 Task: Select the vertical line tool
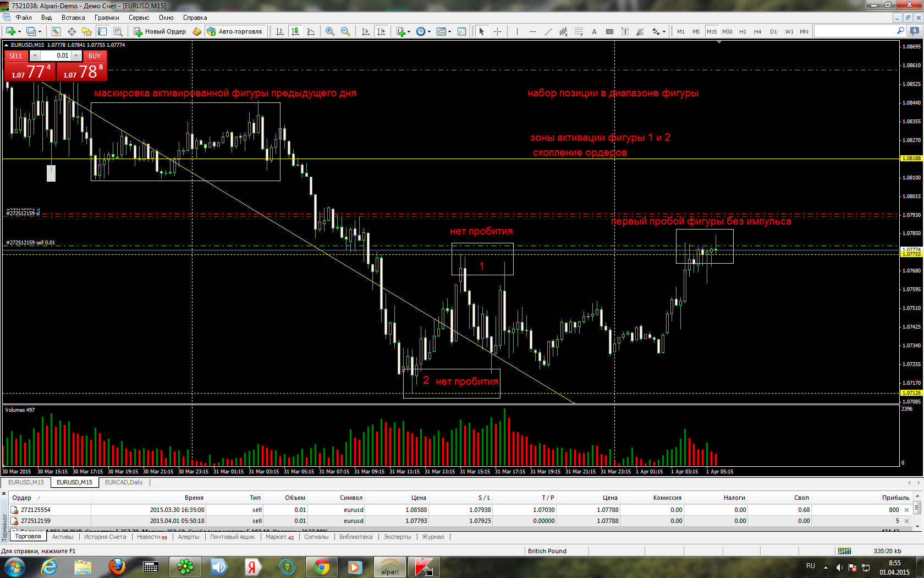click(x=517, y=31)
